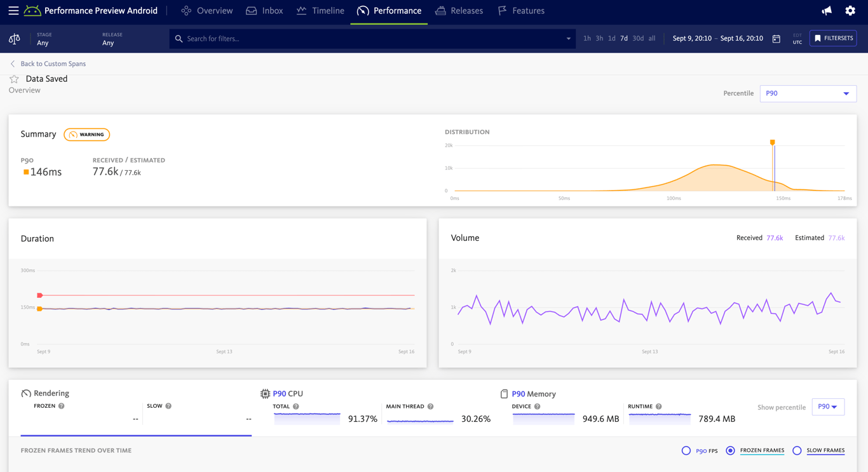Click the orange P90 marker on distribution chart

pyautogui.click(x=772, y=143)
